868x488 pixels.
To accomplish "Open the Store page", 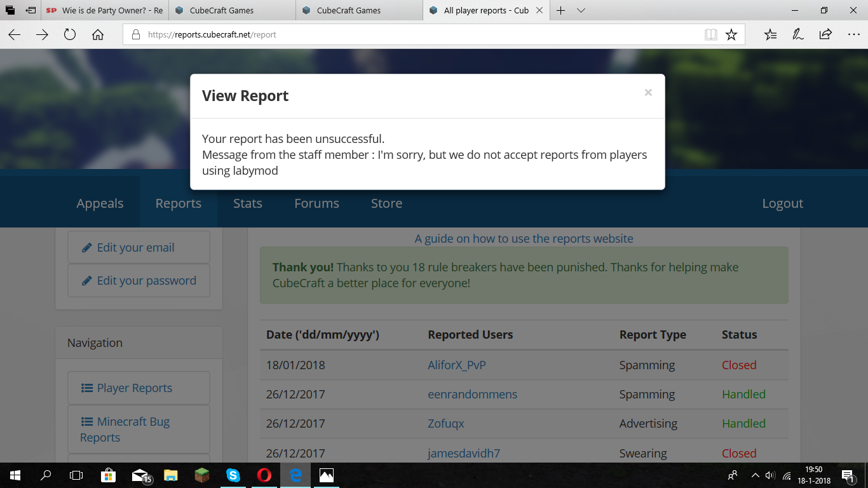I will (386, 203).
